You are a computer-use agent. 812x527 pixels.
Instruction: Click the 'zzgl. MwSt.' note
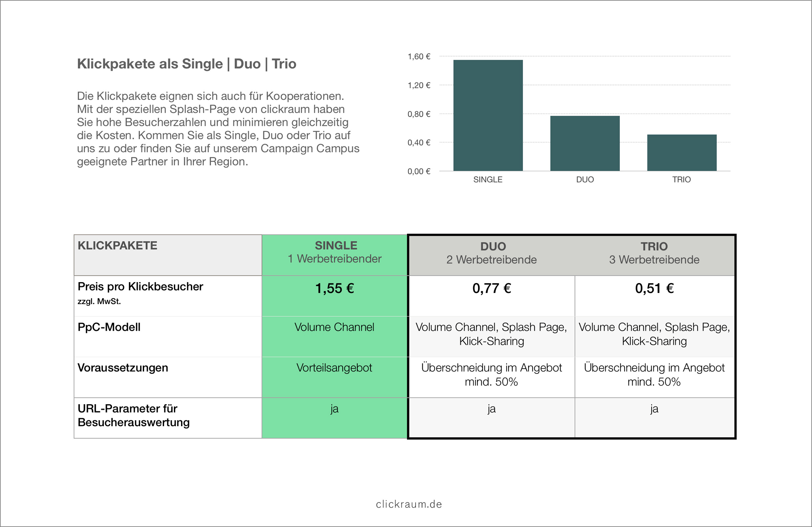pos(99,301)
